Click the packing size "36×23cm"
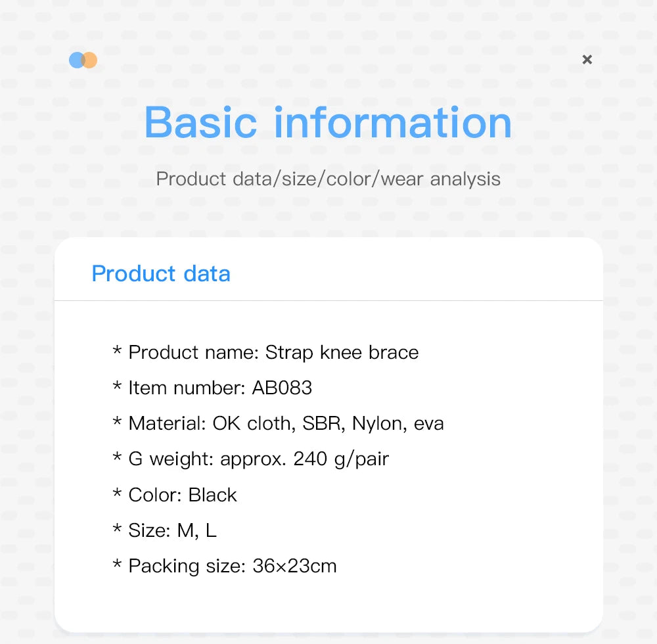The image size is (657, 644). (x=294, y=566)
